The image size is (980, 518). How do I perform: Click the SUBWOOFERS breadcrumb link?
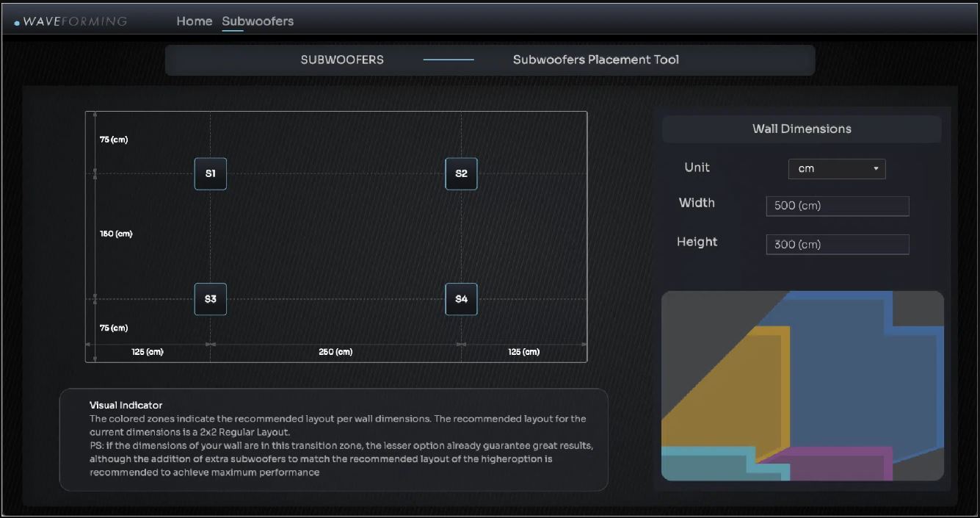tap(342, 60)
